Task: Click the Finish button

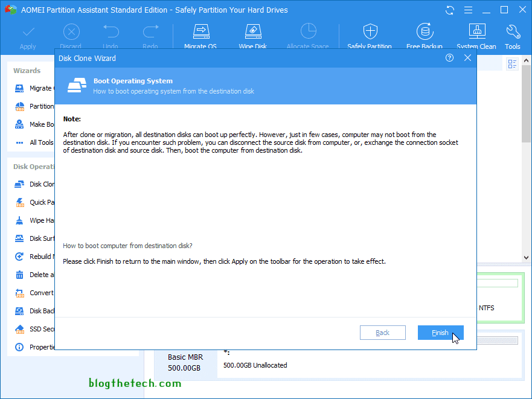Action: coord(440,333)
